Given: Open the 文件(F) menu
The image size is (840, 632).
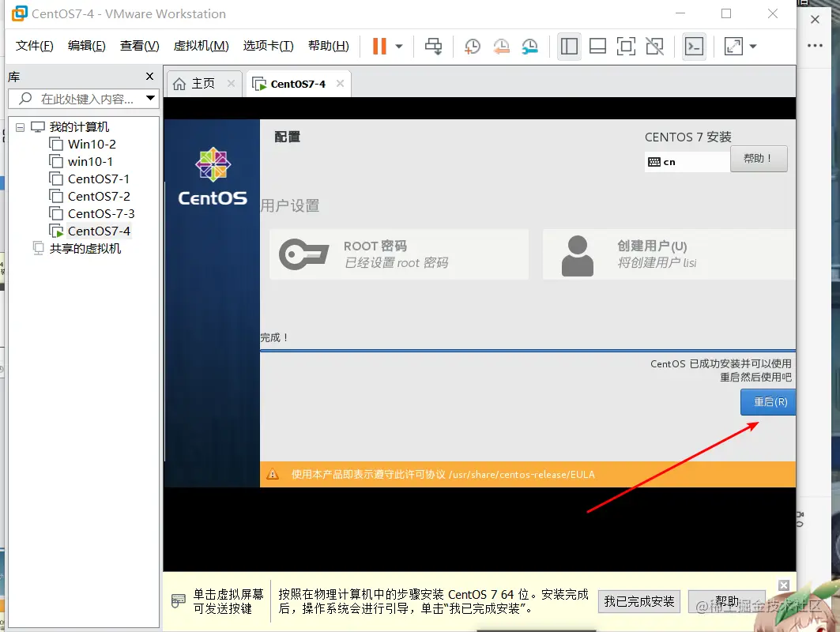Looking at the screenshot, I should click(34, 46).
